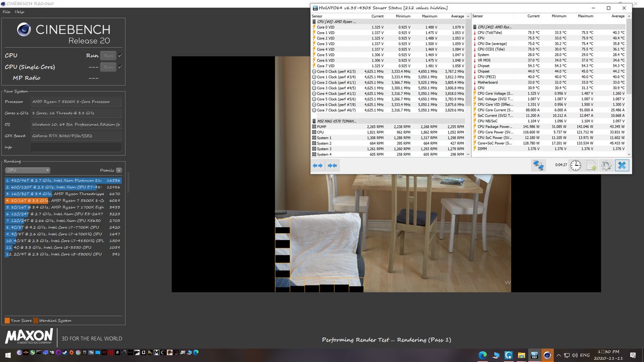
Task: Open HWiNFO sensor settings gear icon
Action: click(x=606, y=165)
